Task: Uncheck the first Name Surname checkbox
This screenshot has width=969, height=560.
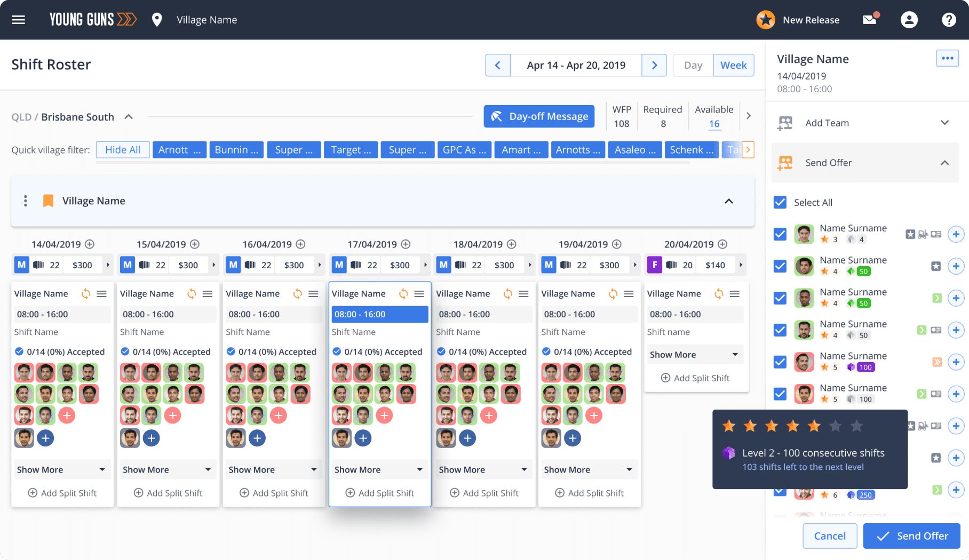Action: pos(780,234)
